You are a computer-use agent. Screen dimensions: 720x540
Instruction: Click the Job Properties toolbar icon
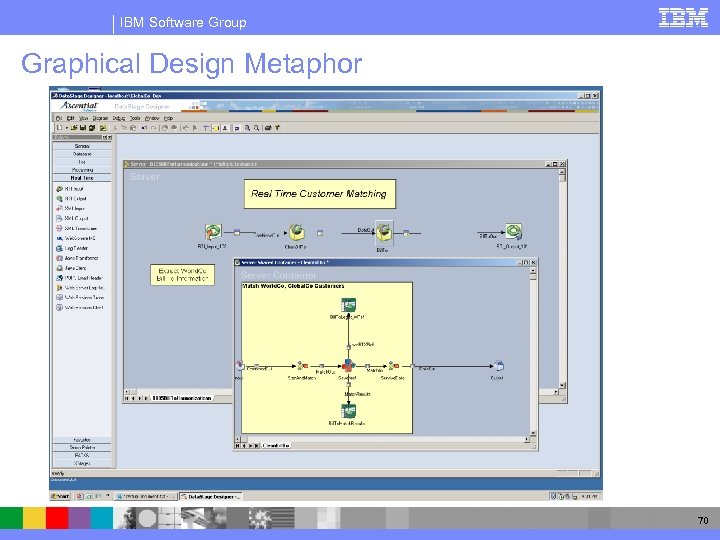(103, 128)
